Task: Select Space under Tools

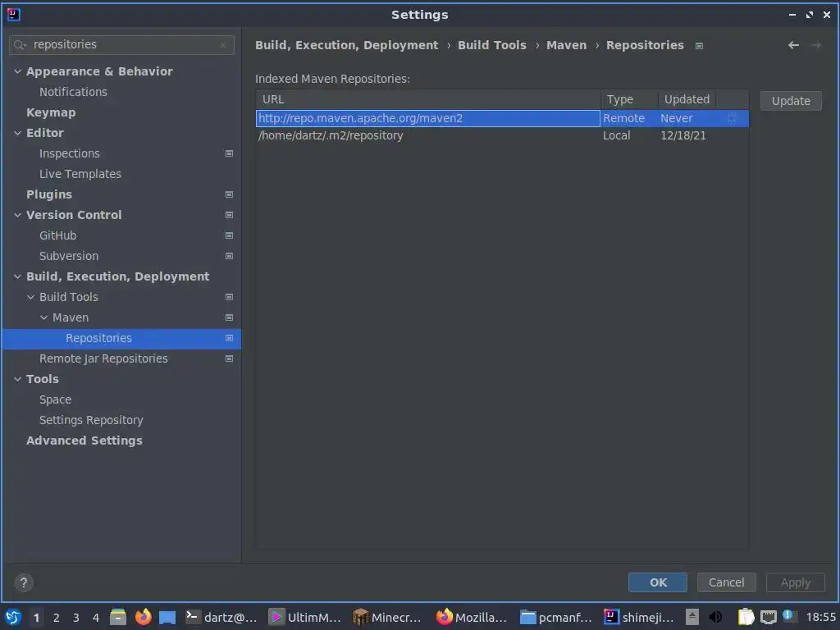Action: pos(55,399)
